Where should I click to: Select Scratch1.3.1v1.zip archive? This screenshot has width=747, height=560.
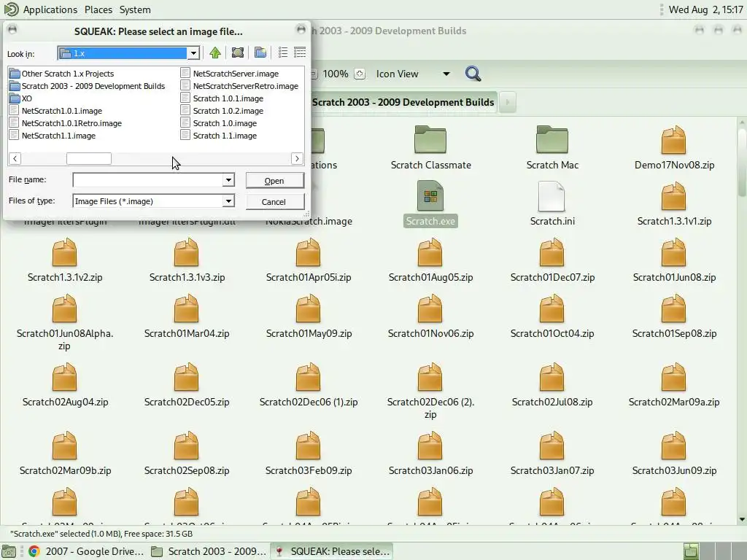pyautogui.click(x=674, y=204)
